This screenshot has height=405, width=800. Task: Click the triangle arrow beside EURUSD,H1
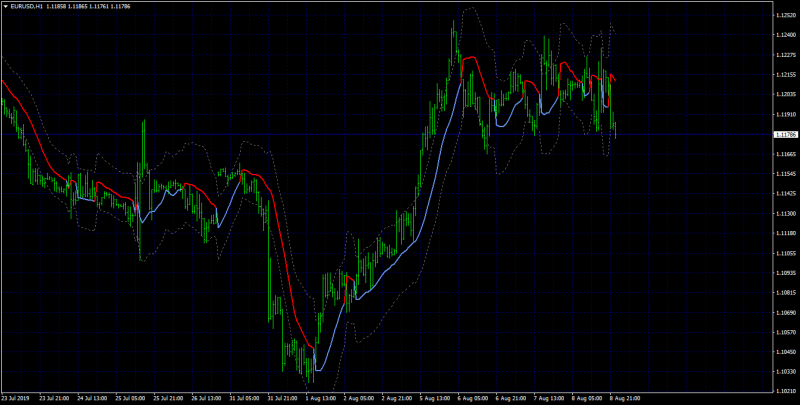point(6,6)
